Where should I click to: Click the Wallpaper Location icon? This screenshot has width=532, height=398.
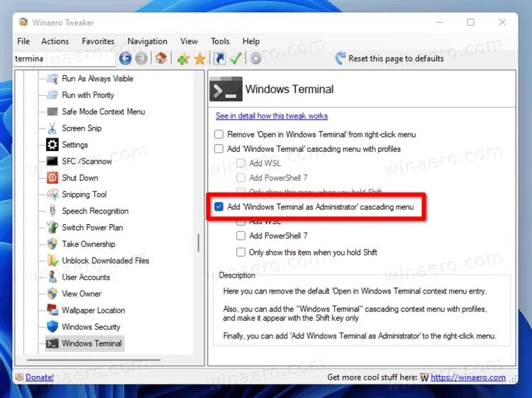coord(52,310)
